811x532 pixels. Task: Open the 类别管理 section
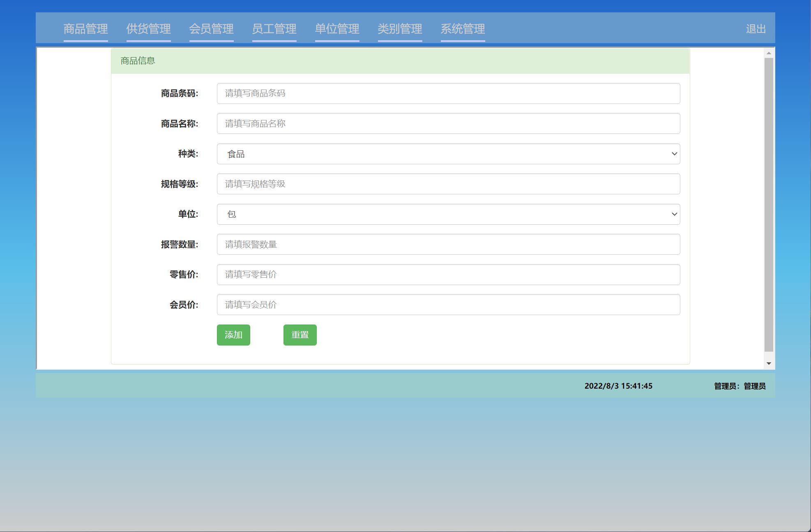point(400,29)
